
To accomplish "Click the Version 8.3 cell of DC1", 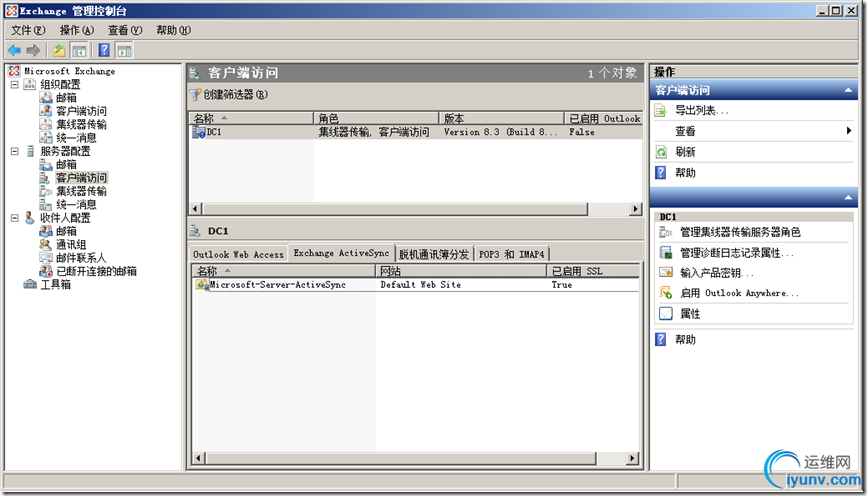I will [x=499, y=132].
